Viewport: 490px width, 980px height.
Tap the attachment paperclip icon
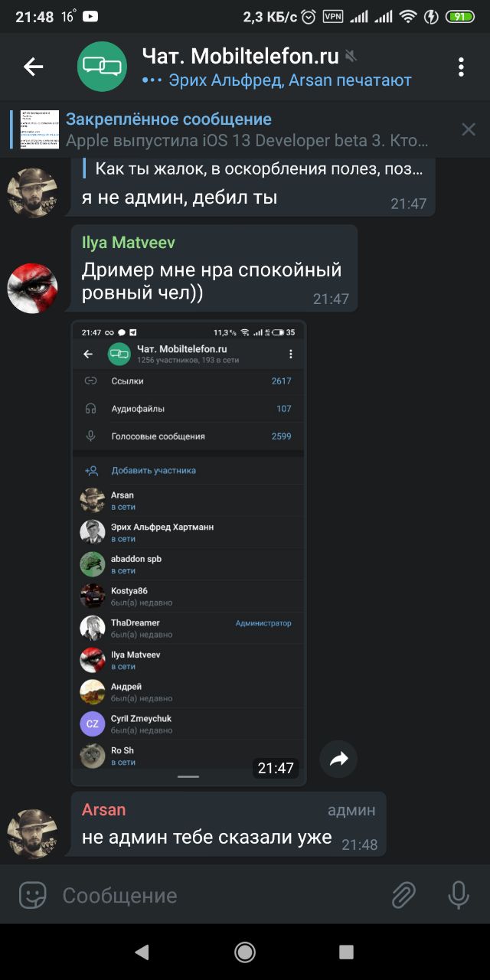[x=403, y=894]
